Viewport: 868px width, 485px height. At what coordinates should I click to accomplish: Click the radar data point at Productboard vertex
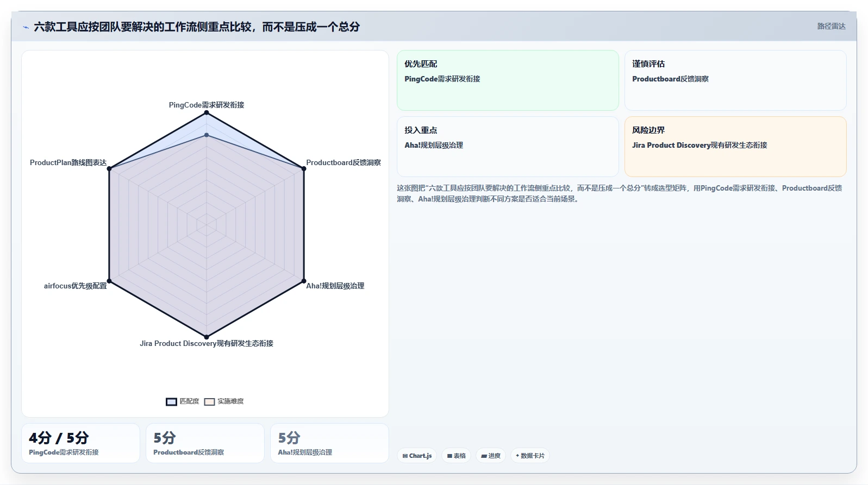[304, 168]
